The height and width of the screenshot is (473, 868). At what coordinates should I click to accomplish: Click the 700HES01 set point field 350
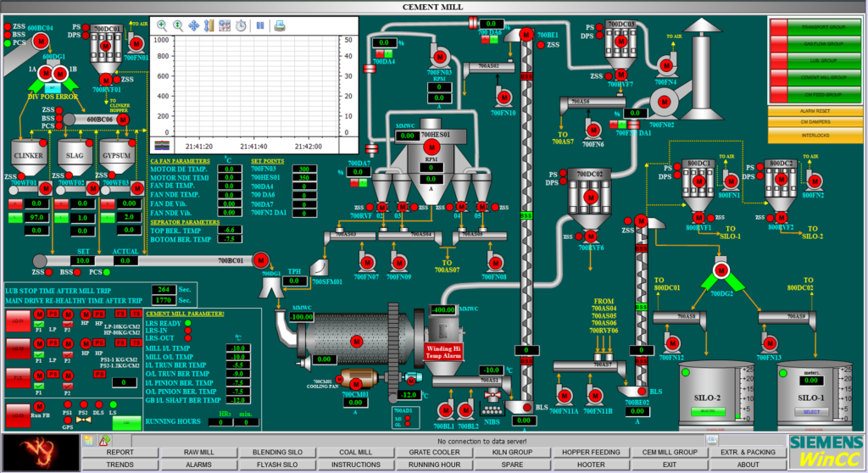click(x=304, y=178)
